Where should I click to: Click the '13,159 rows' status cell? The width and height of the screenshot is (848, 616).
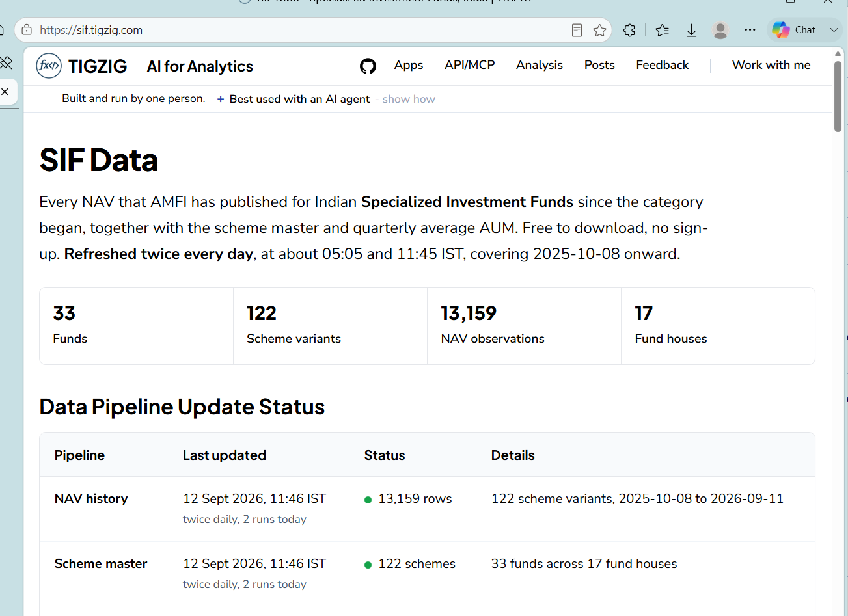(408, 498)
